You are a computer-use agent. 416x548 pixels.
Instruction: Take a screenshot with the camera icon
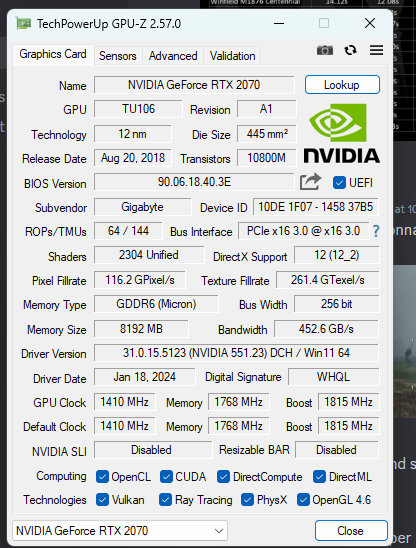point(325,50)
